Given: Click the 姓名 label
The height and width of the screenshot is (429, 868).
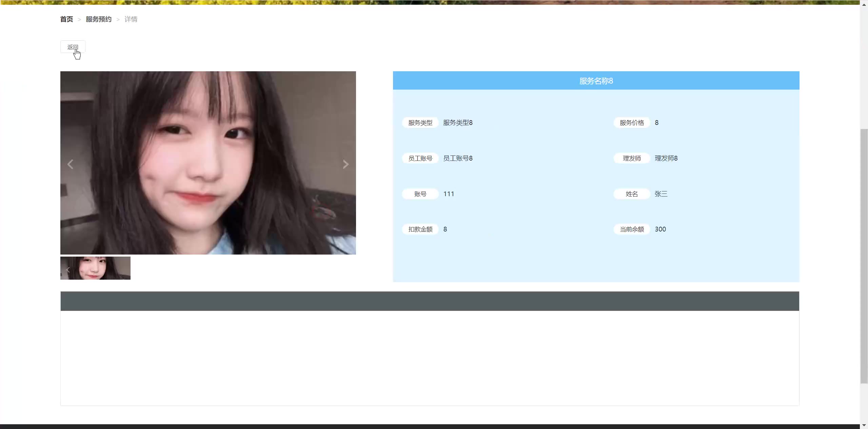Looking at the screenshot, I should click(x=632, y=194).
